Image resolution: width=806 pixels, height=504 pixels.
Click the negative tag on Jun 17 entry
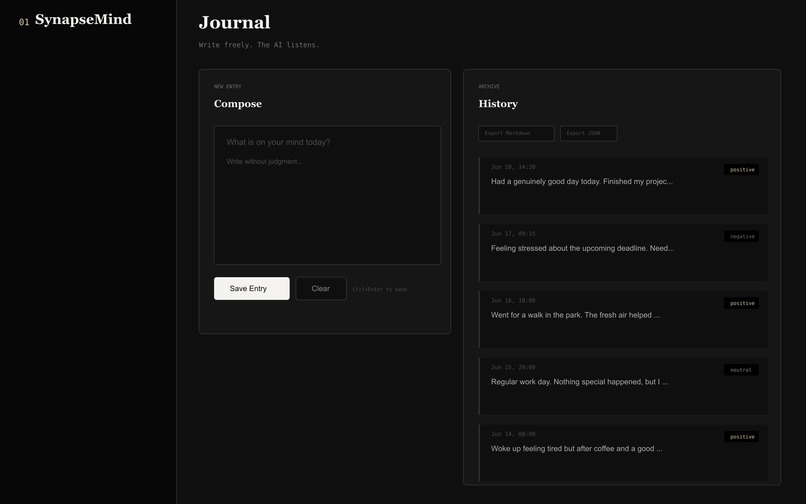coord(741,236)
